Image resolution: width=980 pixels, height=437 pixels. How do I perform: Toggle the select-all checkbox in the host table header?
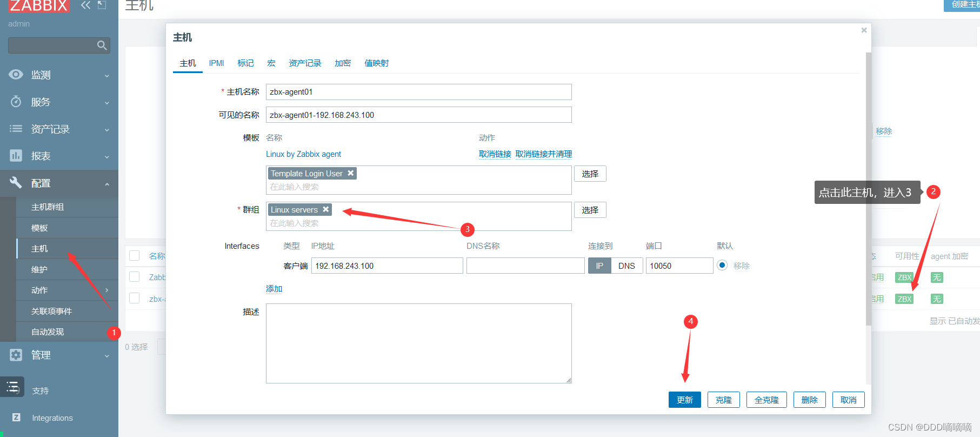click(x=135, y=256)
